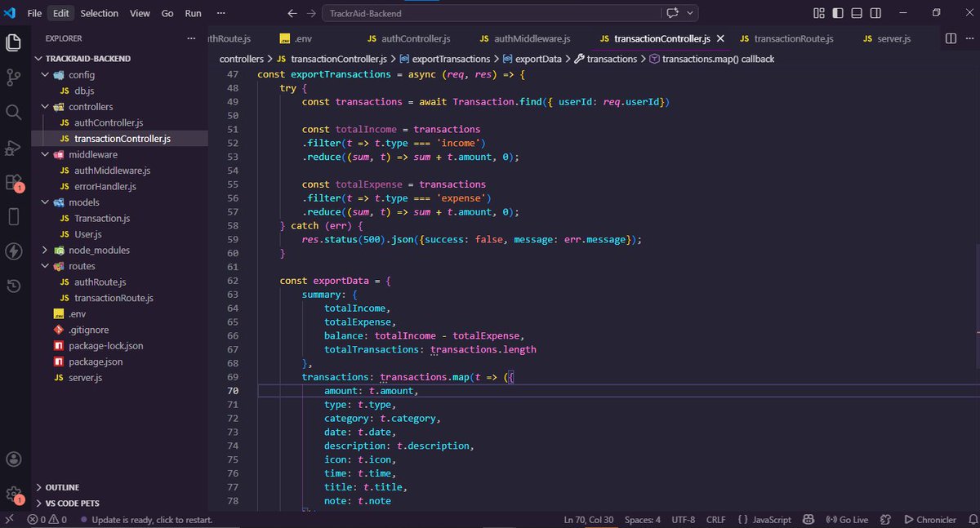Screen dimensions: 980x528
Task: Open the history clock activity bar icon
Action: click(13, 286)
